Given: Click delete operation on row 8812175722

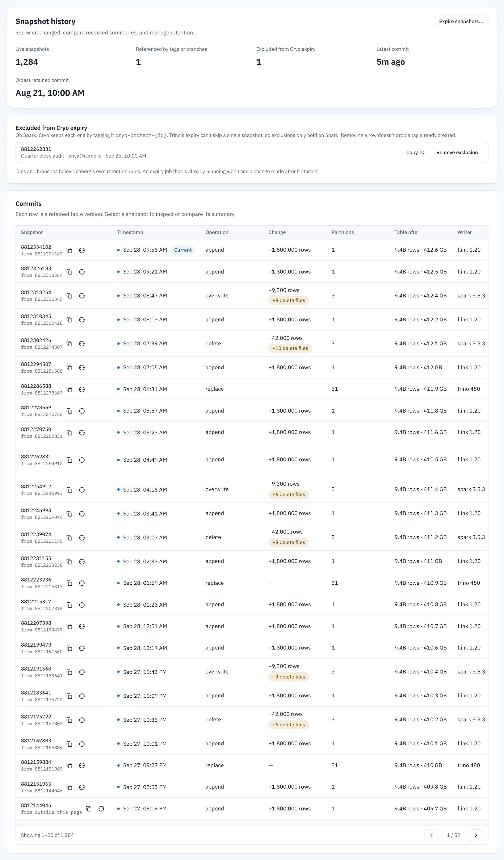Looking at the screenshot, I should pyautogui.click(x=213, y=719).
